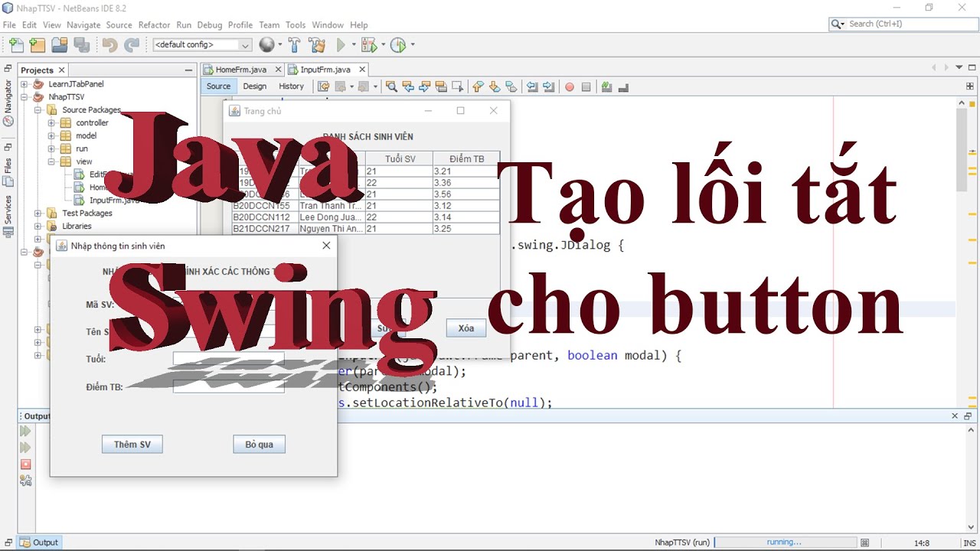Click the Profile Project icon

398,45
